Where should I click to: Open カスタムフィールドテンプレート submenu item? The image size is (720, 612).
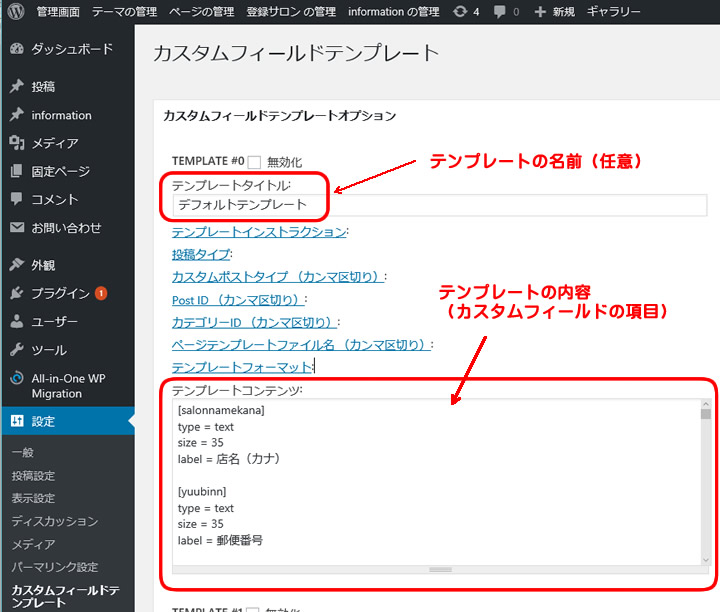pyautogui.click(x=65, y=596)
